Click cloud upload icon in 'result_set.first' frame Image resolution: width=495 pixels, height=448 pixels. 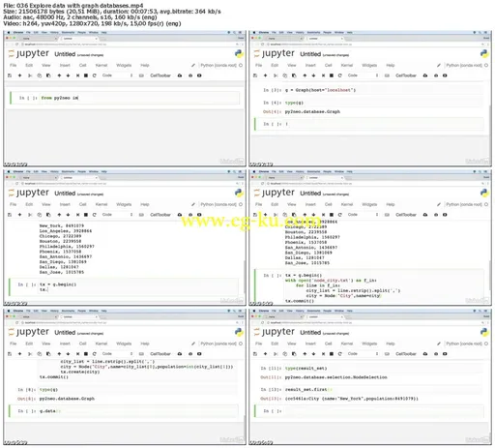(425, 354)
